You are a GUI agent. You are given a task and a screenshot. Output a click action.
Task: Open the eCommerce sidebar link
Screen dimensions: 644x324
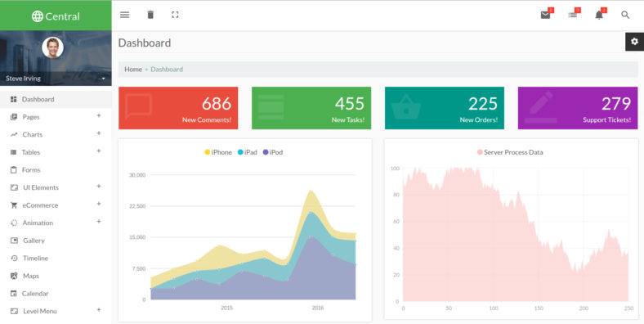(x=40, y=205)
